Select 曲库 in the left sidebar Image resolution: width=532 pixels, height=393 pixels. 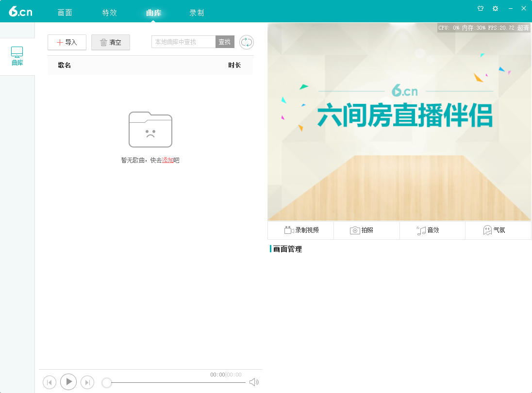click(17, 56)
